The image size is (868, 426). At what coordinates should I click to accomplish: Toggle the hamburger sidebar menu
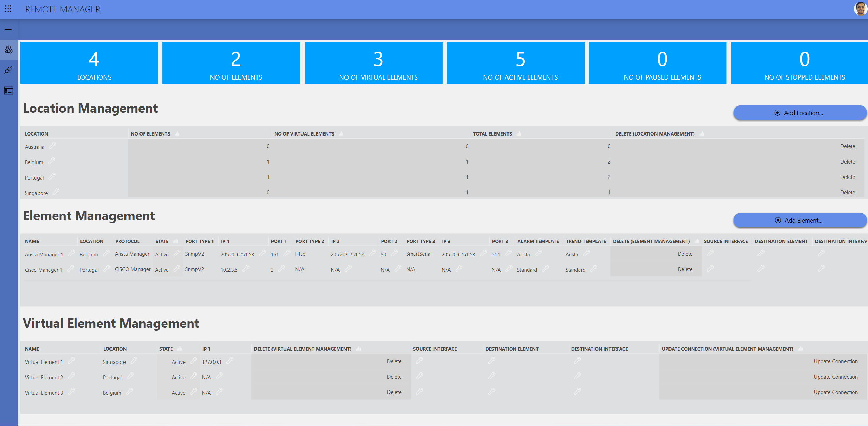coord(8,30)
